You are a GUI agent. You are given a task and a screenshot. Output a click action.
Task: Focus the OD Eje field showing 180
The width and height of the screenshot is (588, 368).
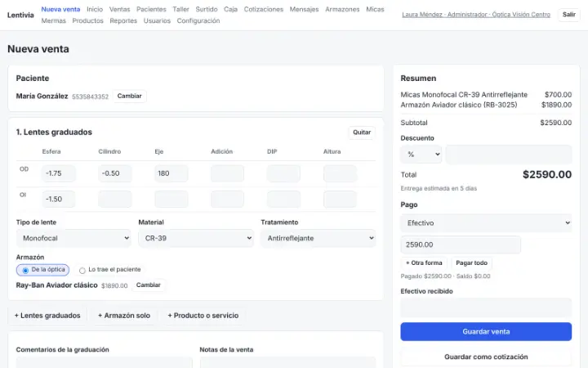coord(171,173)
